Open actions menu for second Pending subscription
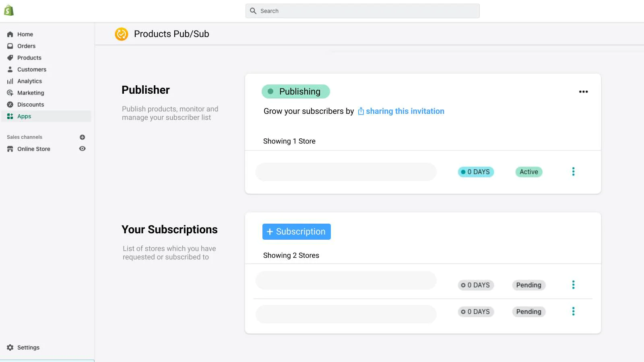The height and width of the screenshot is (362, 644). tap(573, 311)
